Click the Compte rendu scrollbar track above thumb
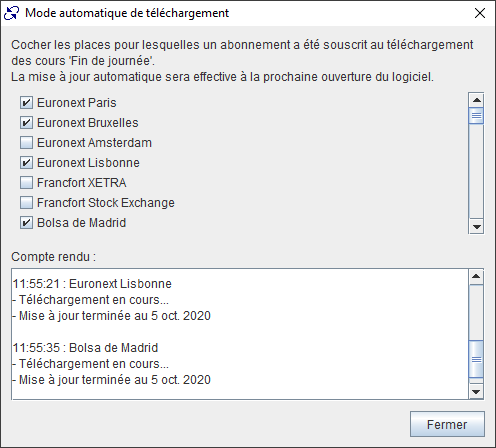The height and width of the screenshot is (448, 496). coord(476,312)
